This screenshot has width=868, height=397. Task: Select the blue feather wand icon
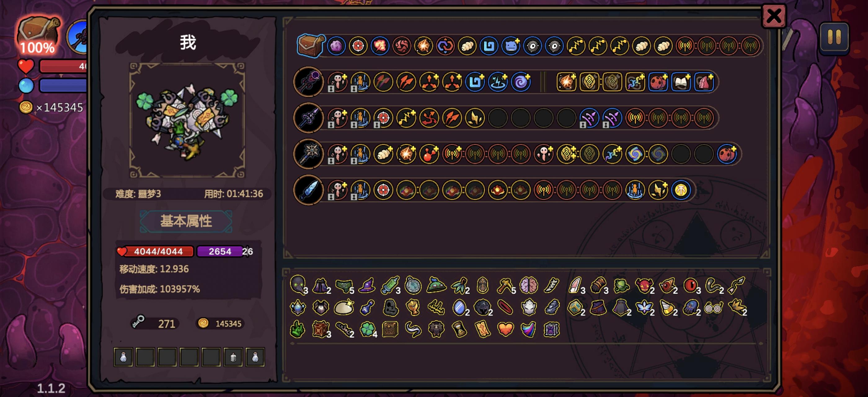(308, 190)
